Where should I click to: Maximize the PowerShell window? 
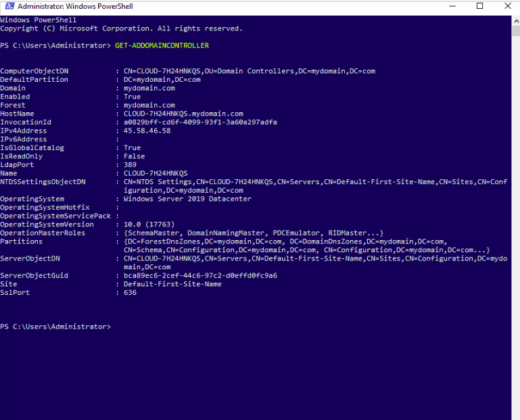[x=479, y=6]
